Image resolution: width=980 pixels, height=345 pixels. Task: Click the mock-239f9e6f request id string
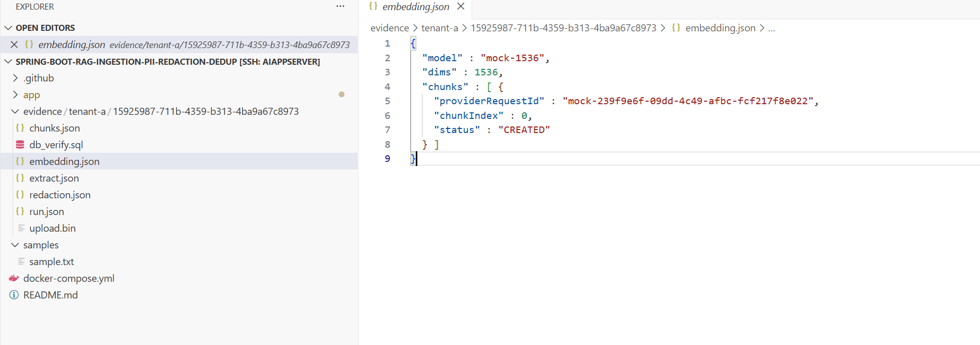click(688, 101)
